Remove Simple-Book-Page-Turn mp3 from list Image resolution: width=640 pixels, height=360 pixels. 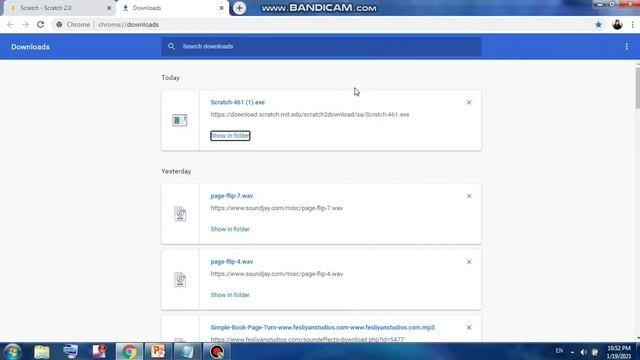tap(469, 327)
